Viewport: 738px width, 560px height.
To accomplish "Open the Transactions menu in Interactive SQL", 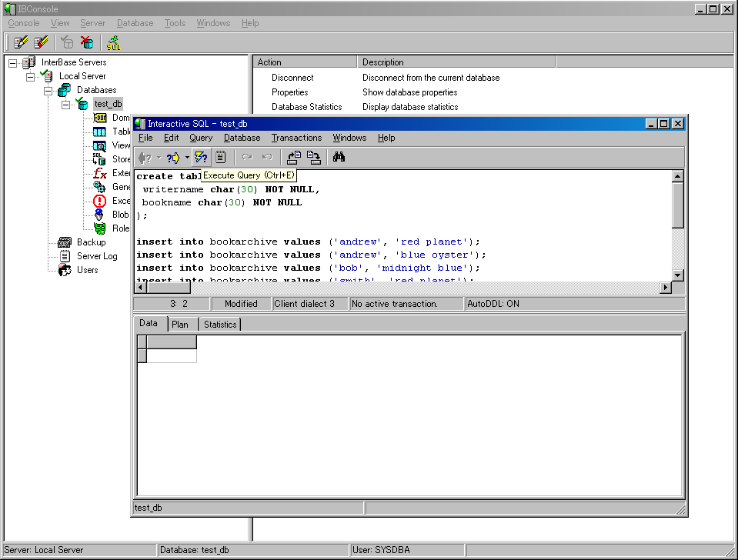I will click(x=296, y=138).
